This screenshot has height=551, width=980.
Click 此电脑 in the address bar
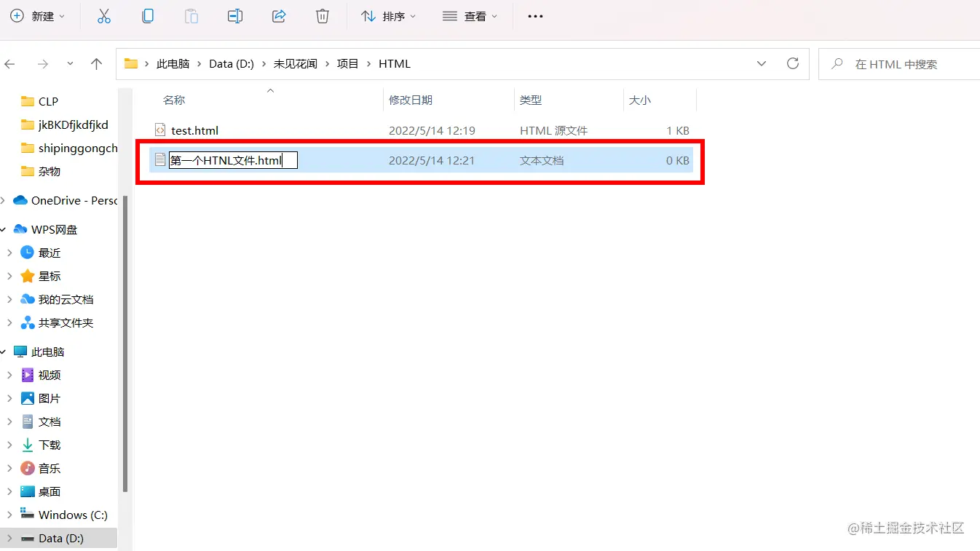click(x=173, y=64)
